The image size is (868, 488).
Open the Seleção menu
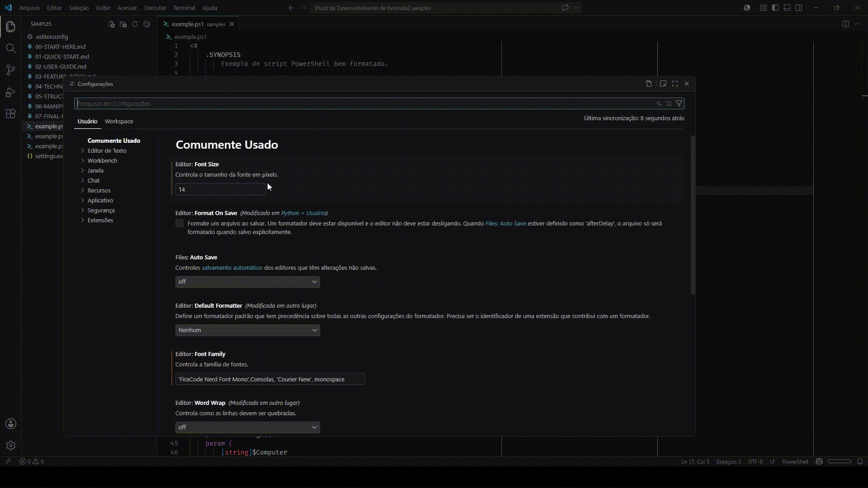79,8
